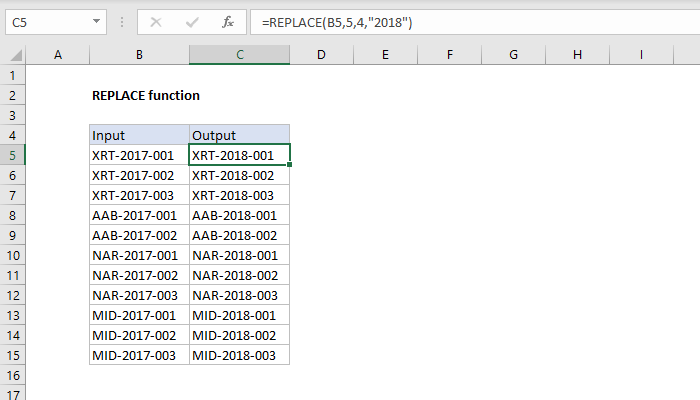Select row 9 header

click(x=12, y=235)
